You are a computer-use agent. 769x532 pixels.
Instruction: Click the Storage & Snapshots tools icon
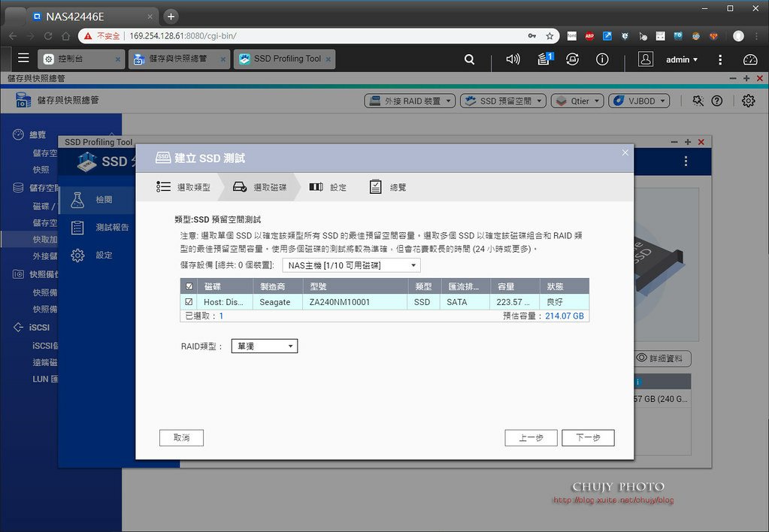click(698, 101)
